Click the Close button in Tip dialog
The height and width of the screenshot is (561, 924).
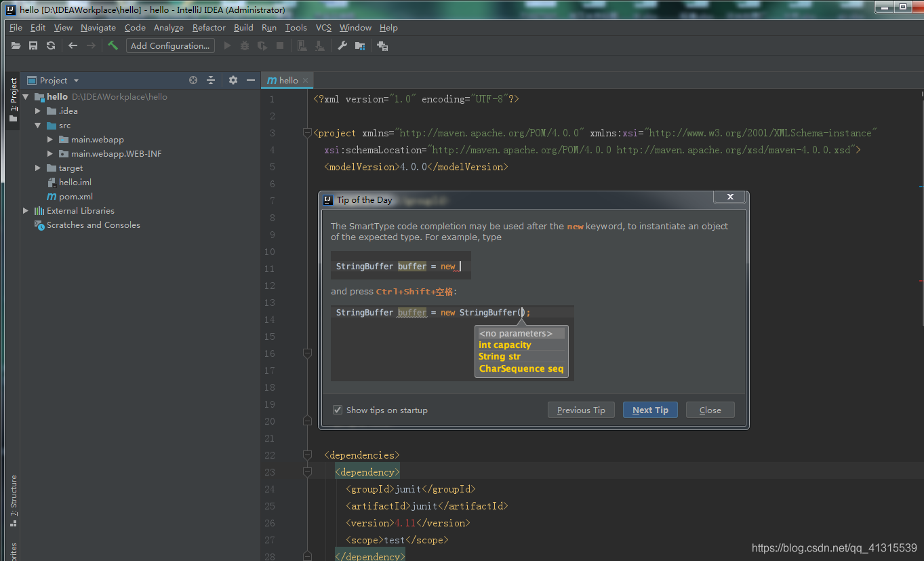pos(710,410)
